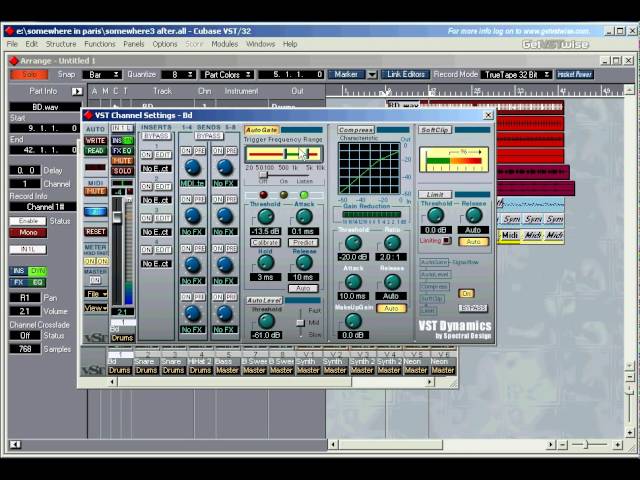Click the channel volume fader handle
Image resolution: width=640 pixels, height=480 pixels.
tap(117, 216)
